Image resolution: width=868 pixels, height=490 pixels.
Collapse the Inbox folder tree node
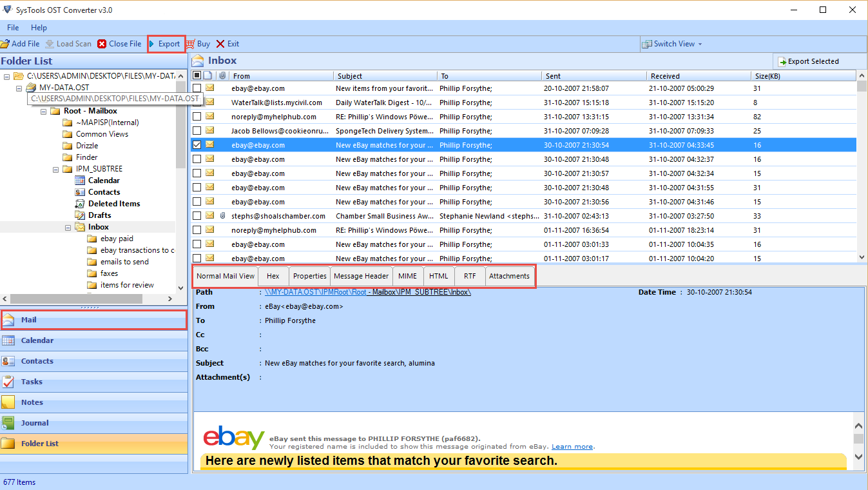point(68,228)
